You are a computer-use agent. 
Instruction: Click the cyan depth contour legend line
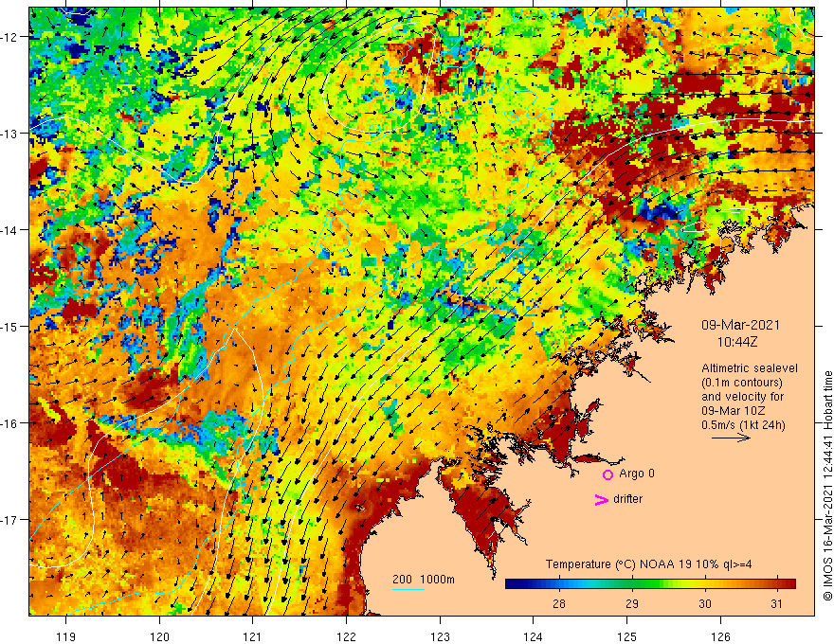coord(408,589)
